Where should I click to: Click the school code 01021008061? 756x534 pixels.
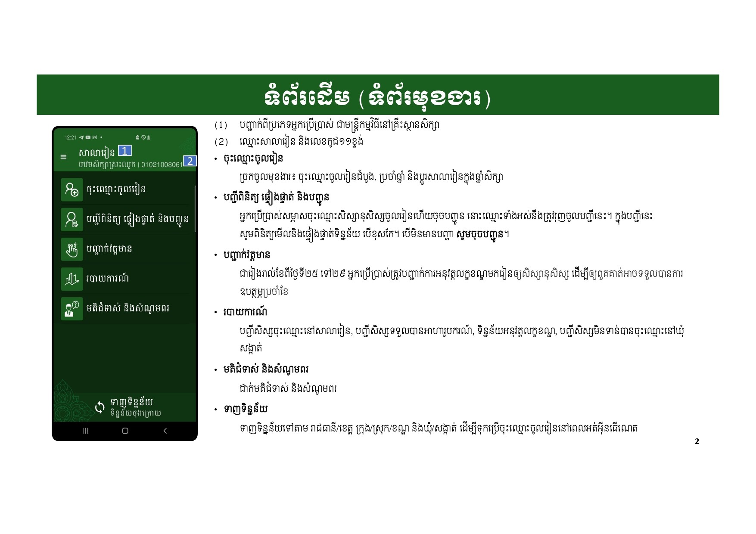pyautogui.click(x=162, y=165)
